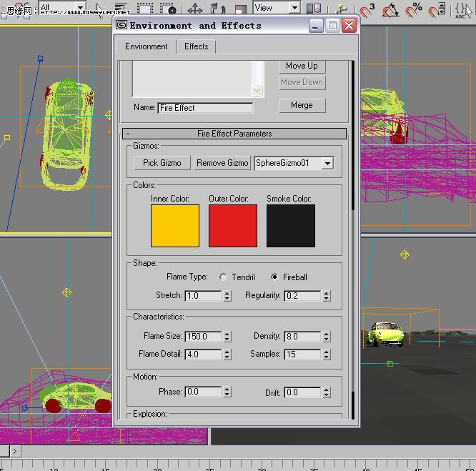Open the yellow Inner Color swatch

(x=175, y=225)
